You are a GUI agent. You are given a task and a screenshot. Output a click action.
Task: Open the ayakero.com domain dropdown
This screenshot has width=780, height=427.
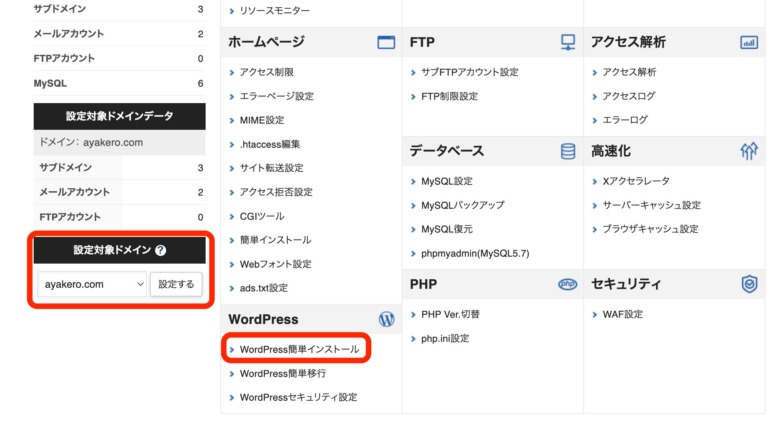(92, 284)
